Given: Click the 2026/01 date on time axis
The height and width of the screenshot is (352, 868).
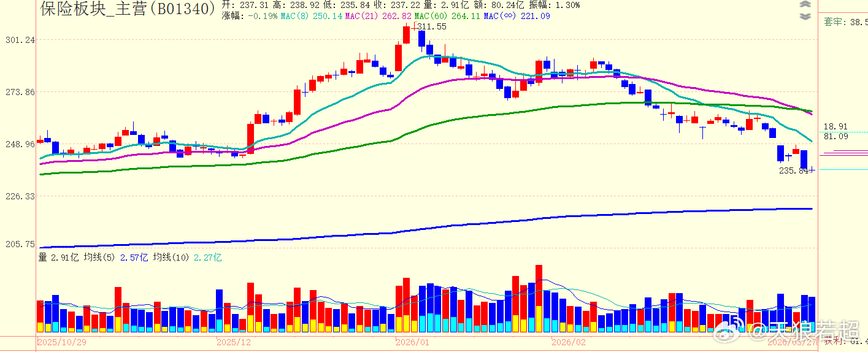Looking at the screenshot, I should pyautogui.click(x=412, y=342).
